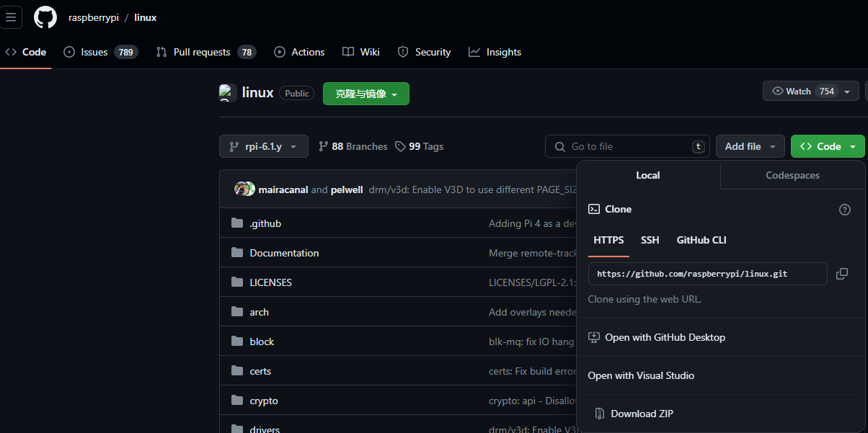The image size is (868, 433).
Task: Open the LICENSES folder
Action: [x=270, y=282]
